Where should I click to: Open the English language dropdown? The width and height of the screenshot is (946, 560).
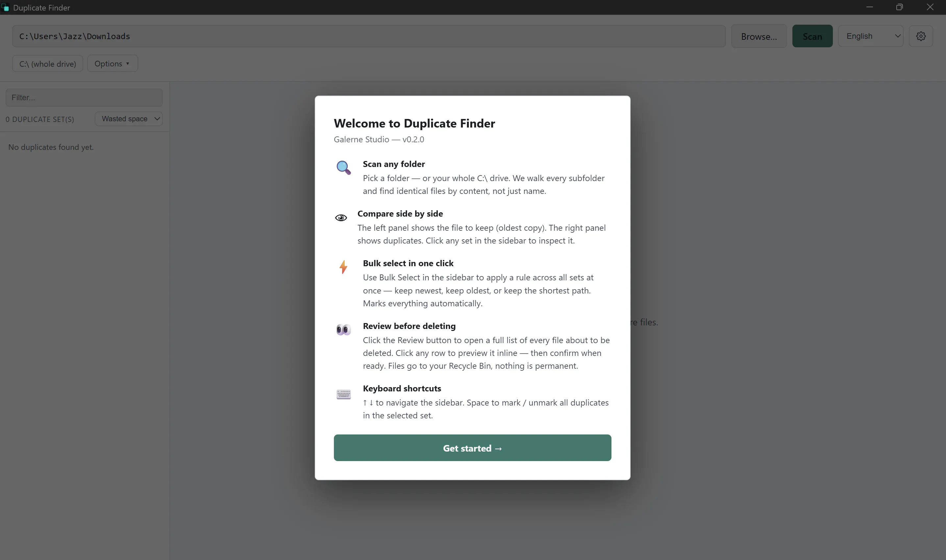click(871, 36)
